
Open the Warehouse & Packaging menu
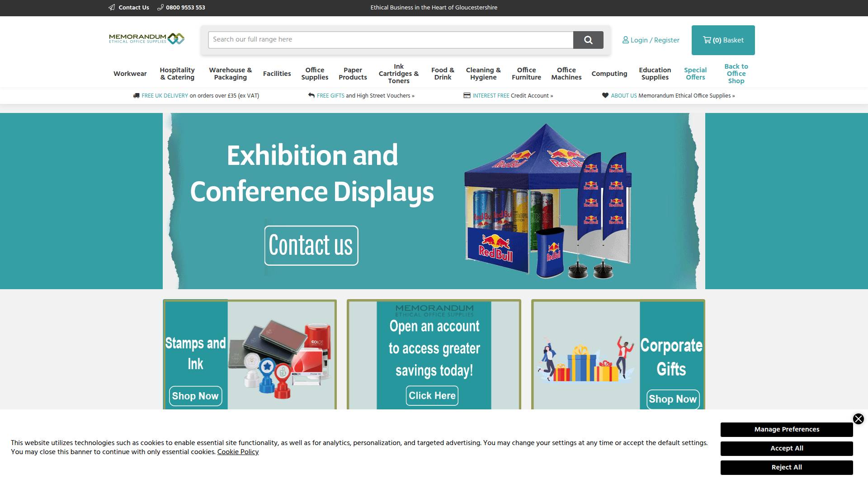[x=230, y=74]
